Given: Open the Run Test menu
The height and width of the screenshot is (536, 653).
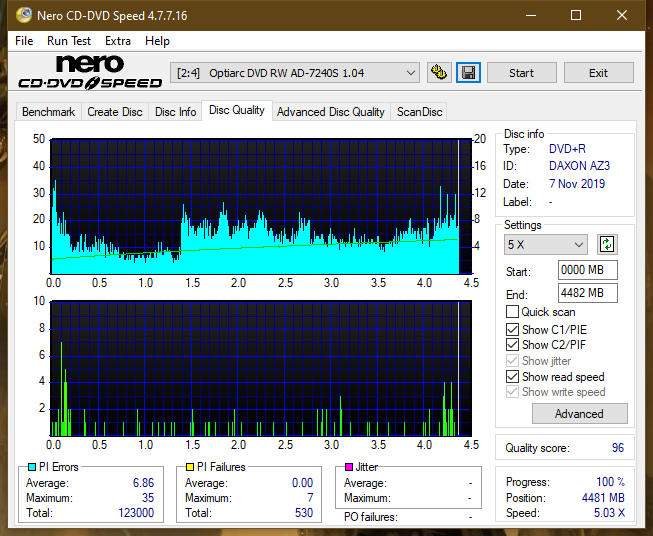Looking at the screenshot, I should click(x=69, y=41).
